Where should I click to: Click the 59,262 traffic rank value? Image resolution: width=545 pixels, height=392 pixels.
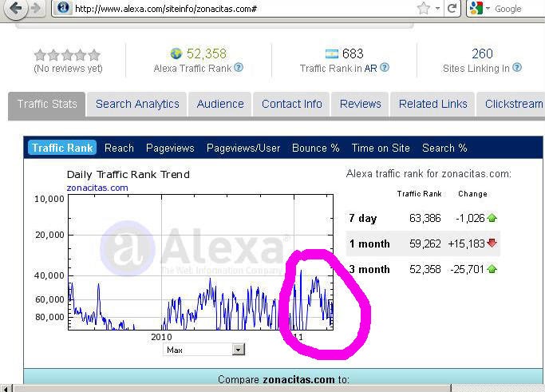point(425,244)
